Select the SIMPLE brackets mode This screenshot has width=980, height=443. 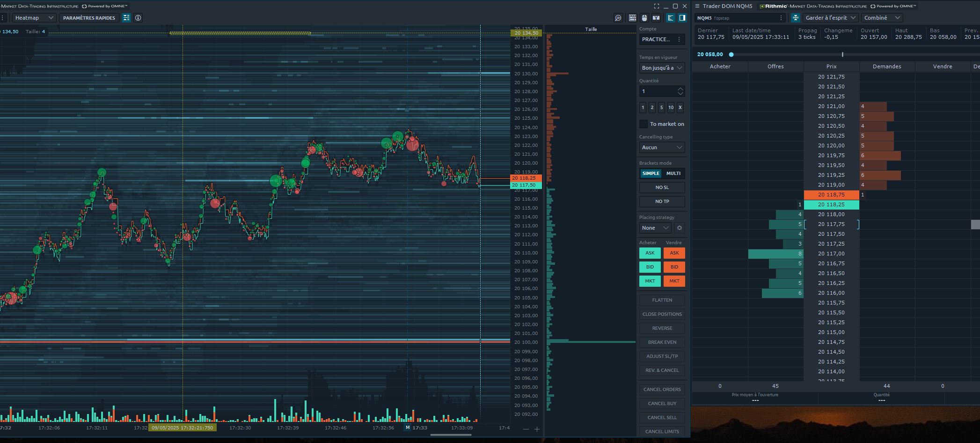coord(651,174)
